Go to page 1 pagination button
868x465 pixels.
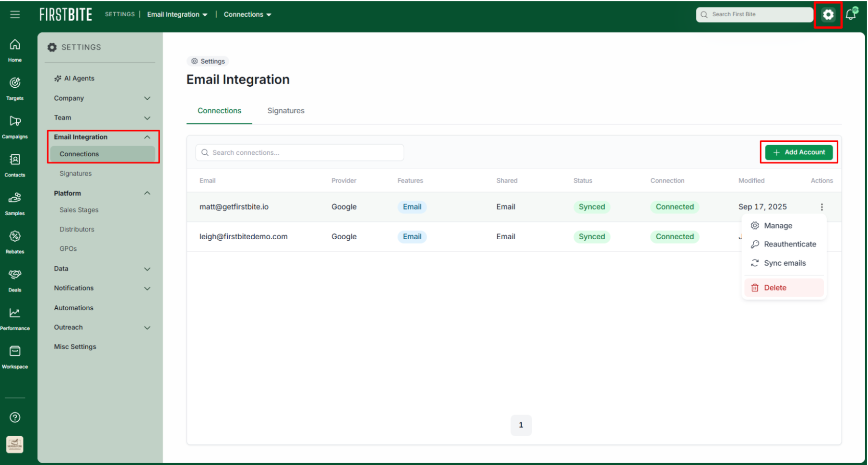[x=521, y=425]
